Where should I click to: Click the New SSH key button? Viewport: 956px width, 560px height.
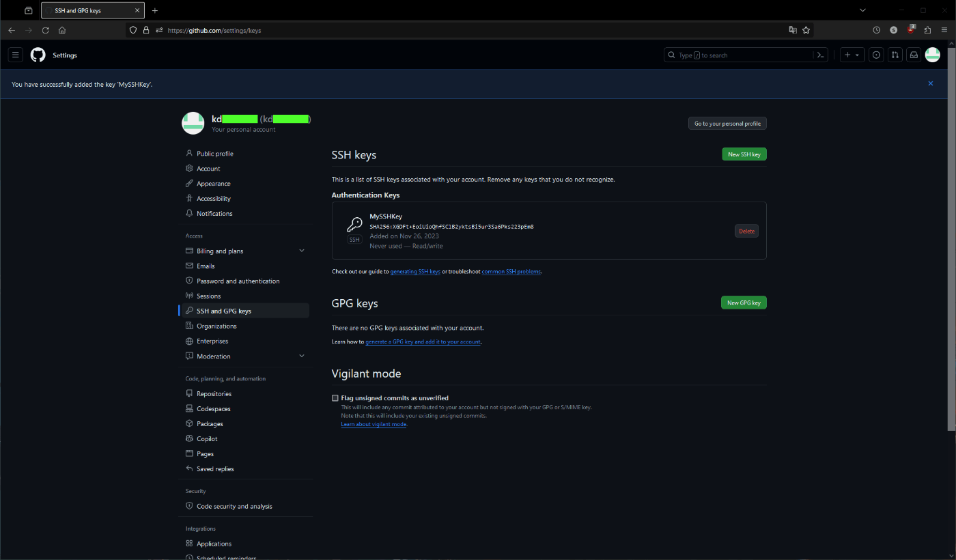click(744, 154)
